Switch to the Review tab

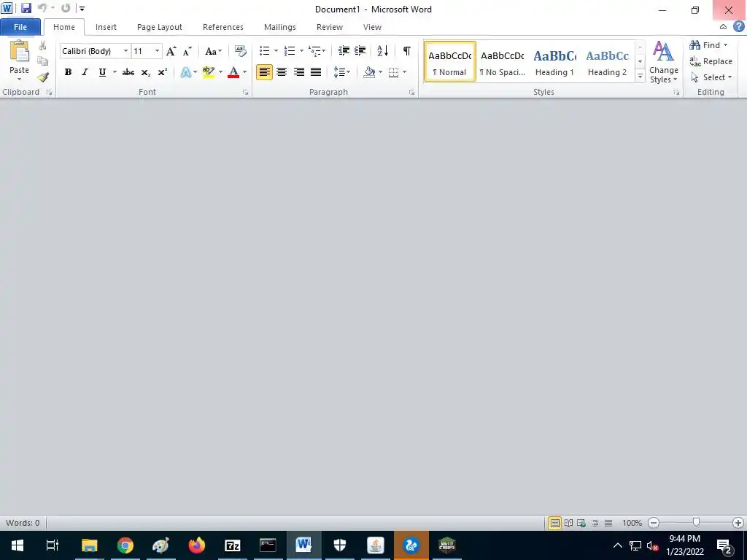(330, 27)
